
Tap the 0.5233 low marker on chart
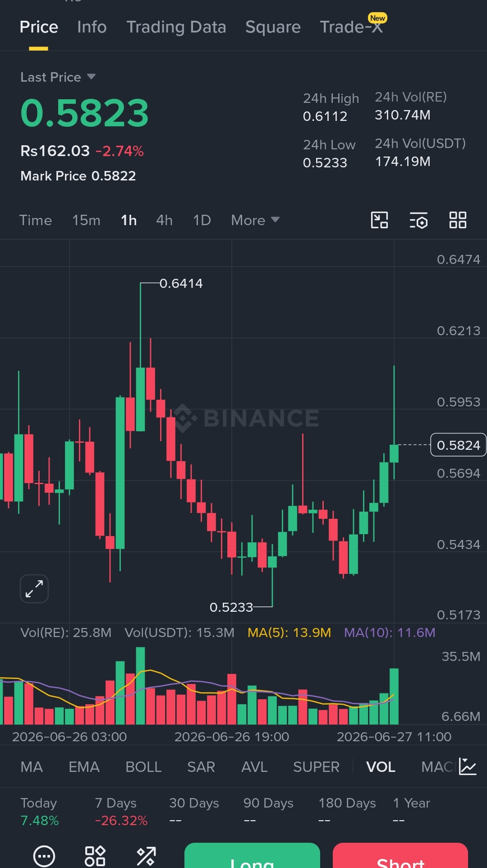231,607
